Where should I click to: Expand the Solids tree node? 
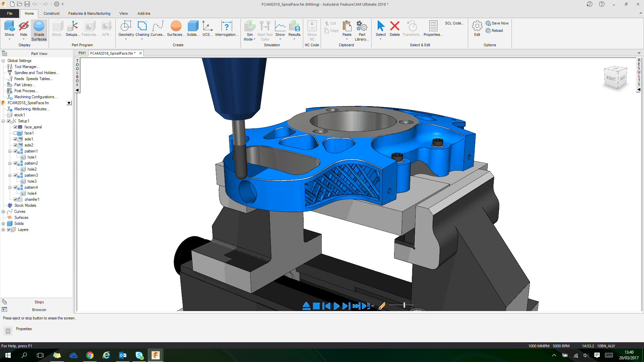tap(3, 224)
